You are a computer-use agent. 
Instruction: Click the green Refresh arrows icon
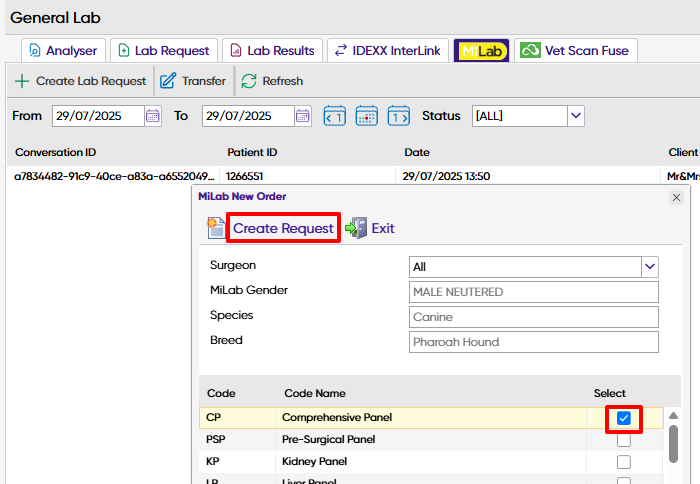coord(249,81)
